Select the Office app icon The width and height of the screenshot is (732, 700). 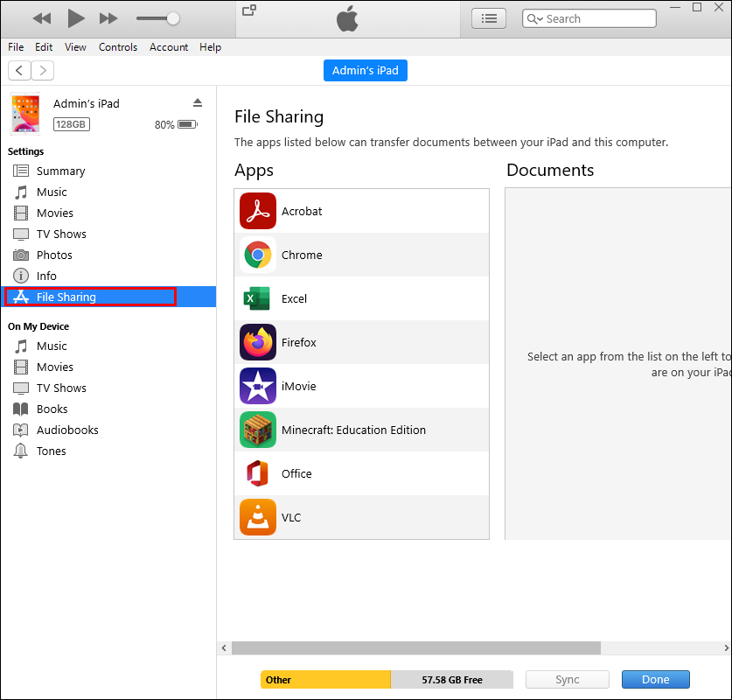tap(258, 473)
